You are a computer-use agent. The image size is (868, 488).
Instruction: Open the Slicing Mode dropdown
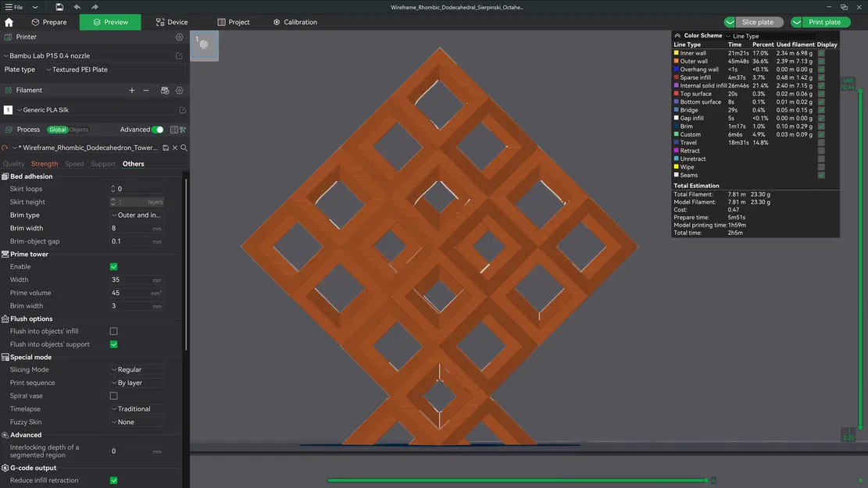pyautogui.click(x=136, y=369)
